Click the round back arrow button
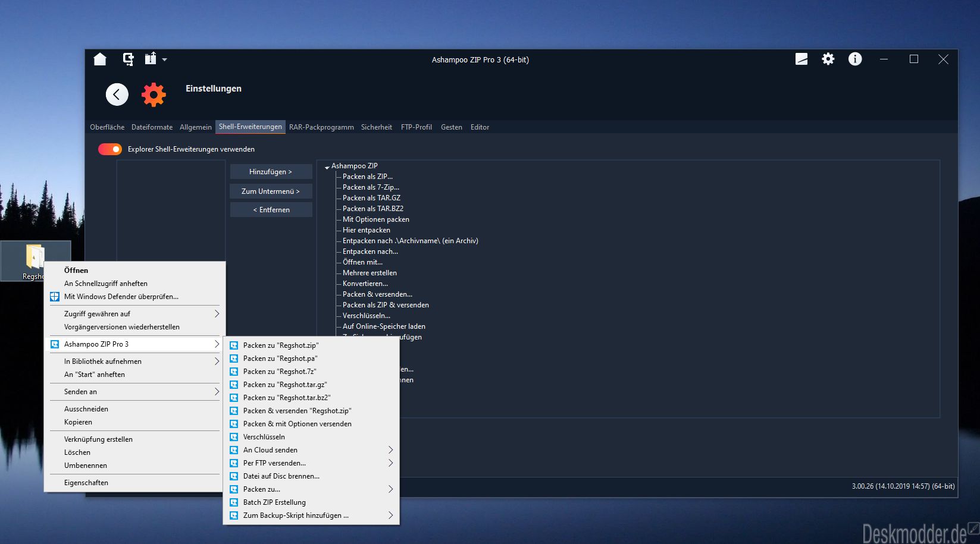 (x=117, y=95)
